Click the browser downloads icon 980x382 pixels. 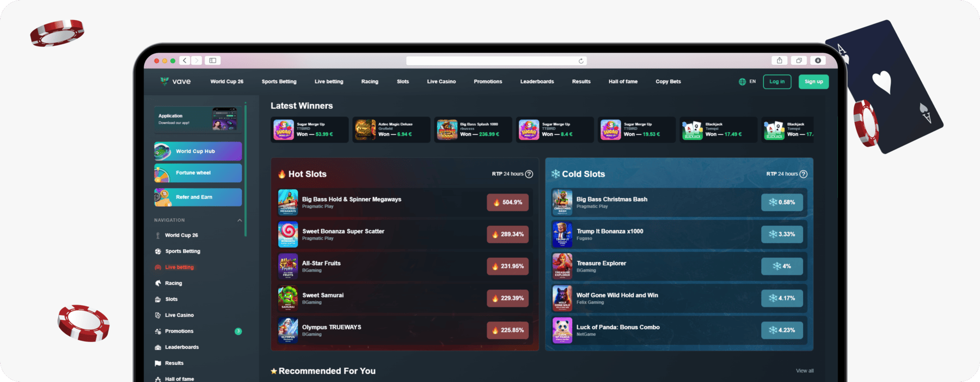[x=818, y=60]
